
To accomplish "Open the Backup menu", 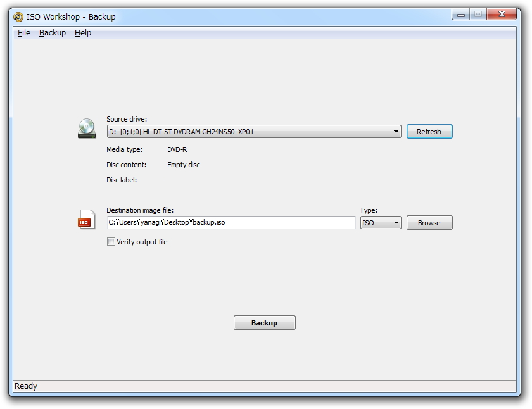I will (53, 33).
